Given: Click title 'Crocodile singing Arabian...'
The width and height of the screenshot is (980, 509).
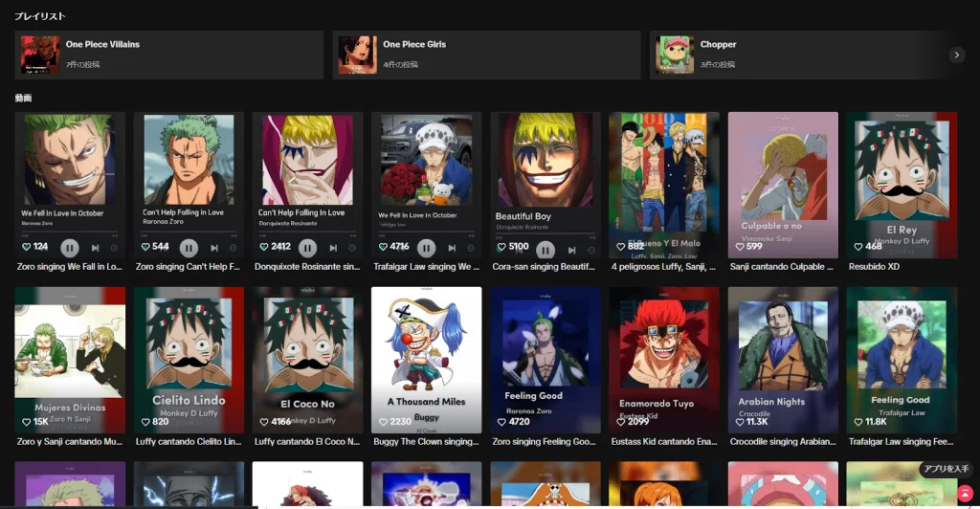Looking at the screenshot, I should [x=783, y=442].
